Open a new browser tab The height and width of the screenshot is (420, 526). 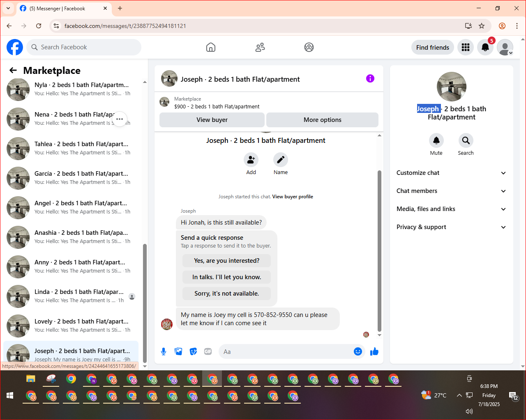(x=120, y=8)
